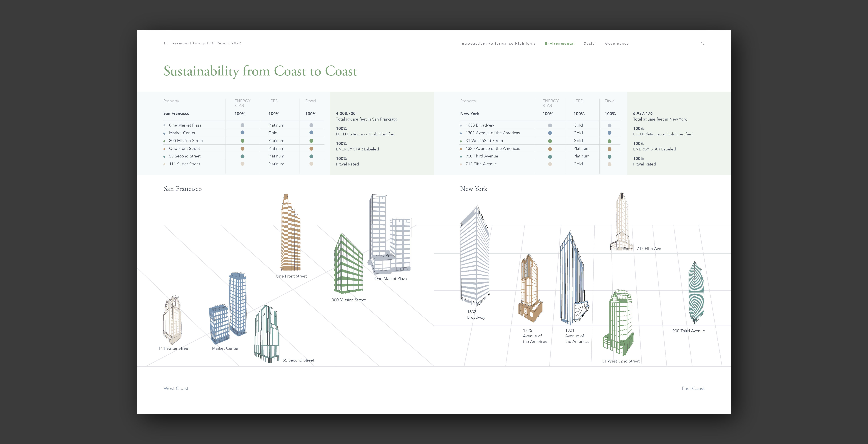Viewport: 868px width, 444px height.
Task: Click 900 Third Avenue ENERGY STAR dot
Action: tap(550, 157)
